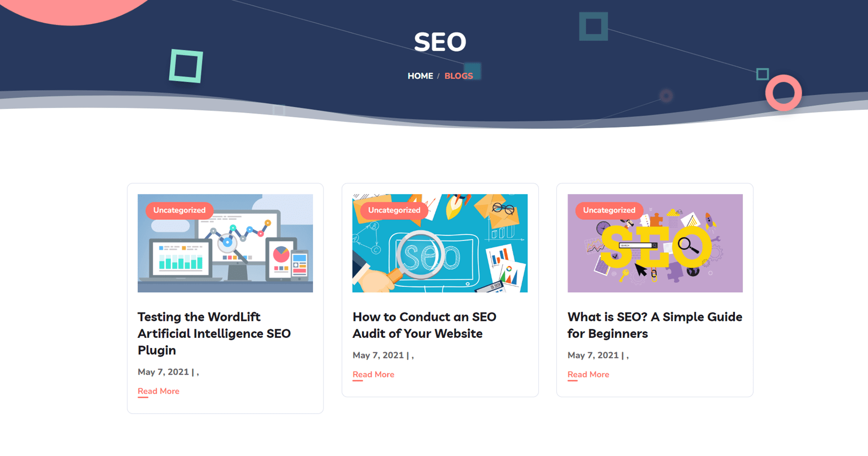The height and width of the screenshot is (456, 868).
Task: Open the purple SEO letters thumbnail
Action: (655, 243)
